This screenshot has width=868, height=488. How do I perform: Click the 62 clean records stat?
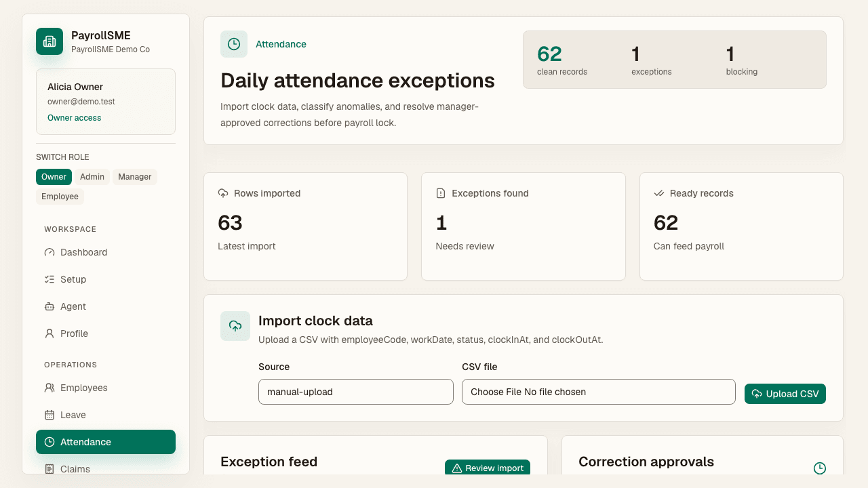tap(562, 60)
